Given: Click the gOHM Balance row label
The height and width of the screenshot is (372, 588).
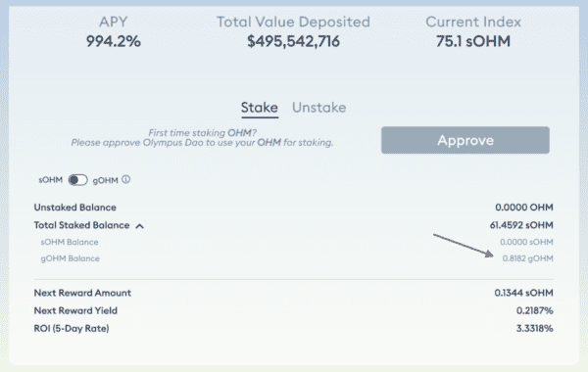Looking at the screenshot, I should coord(71,258).
